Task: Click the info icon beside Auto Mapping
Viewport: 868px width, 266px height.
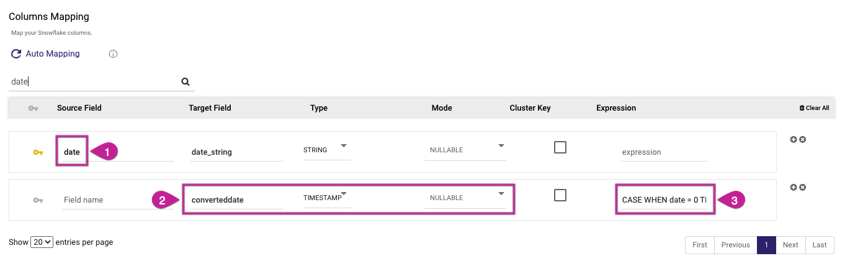Action: point(113,54)
